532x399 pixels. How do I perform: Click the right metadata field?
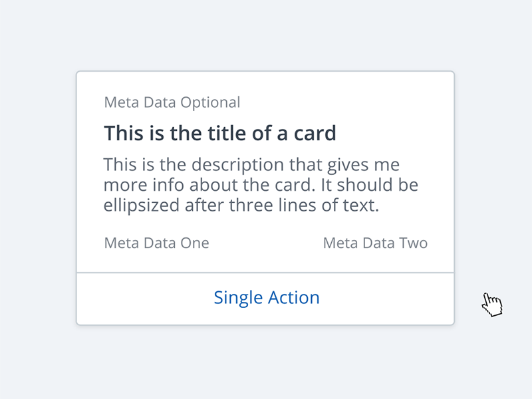point(375,243)
